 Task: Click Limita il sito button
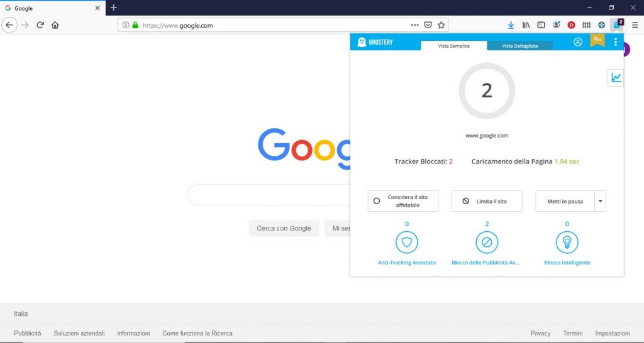[x=487, y=201]
